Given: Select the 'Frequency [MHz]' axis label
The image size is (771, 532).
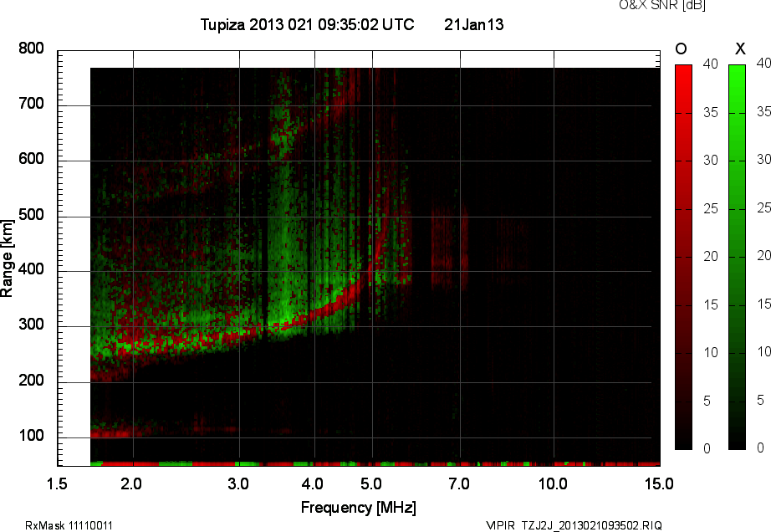Looking at the screenshot, I should (359, 508).
